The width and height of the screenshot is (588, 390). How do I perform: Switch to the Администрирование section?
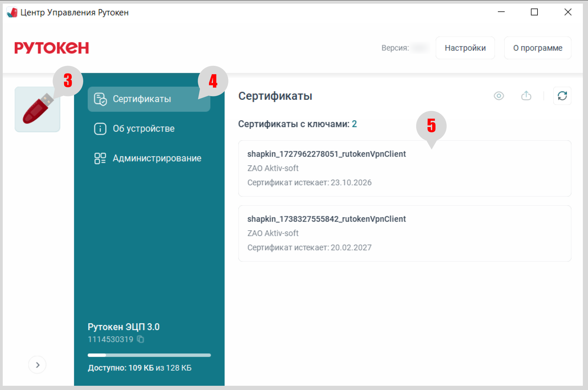157,158
